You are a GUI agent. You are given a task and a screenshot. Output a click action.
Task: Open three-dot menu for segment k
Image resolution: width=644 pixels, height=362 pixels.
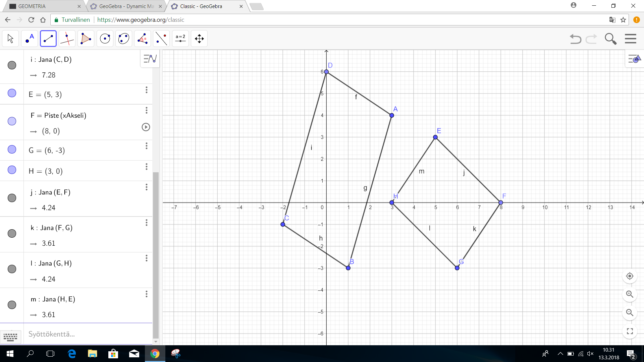147,223
